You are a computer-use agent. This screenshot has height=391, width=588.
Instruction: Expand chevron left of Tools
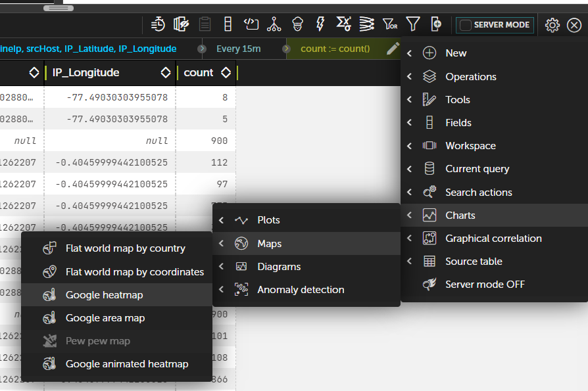410,100
